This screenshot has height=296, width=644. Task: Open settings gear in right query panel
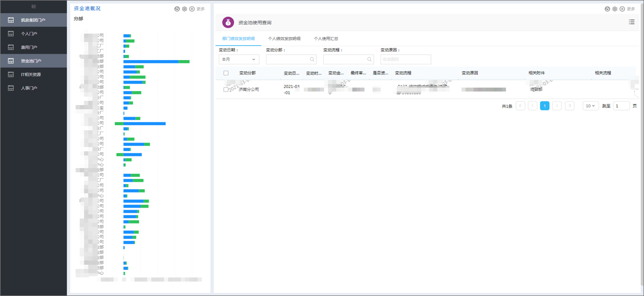[x=615, y=9]
